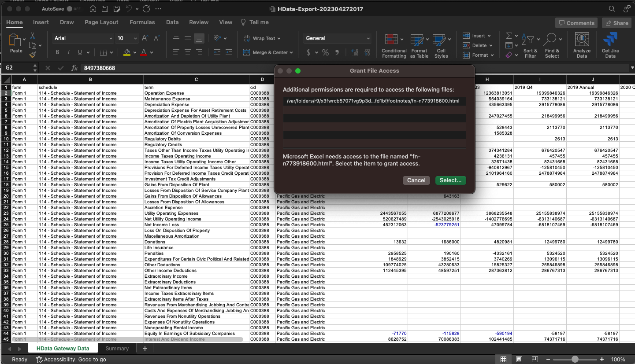This screenshot has height=364, width=635.
Task: Add a new sheet with plus button
Action: pos(145,349)
